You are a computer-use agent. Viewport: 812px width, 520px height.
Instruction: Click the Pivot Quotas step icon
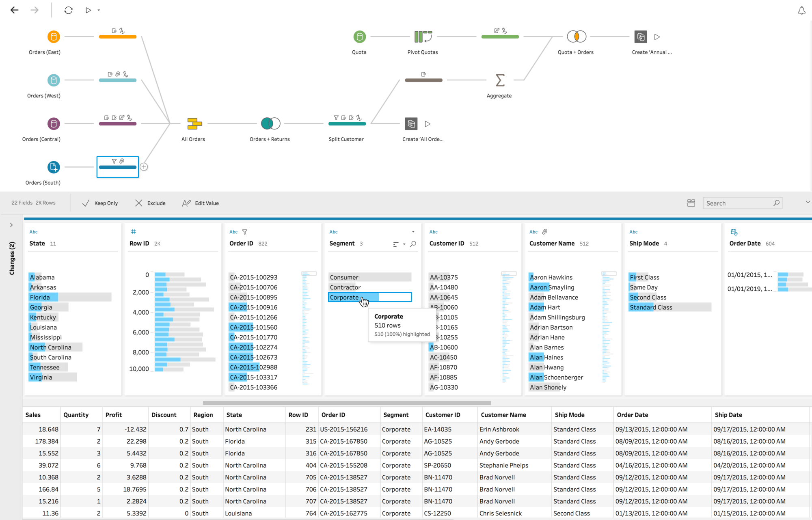(423, 37)
